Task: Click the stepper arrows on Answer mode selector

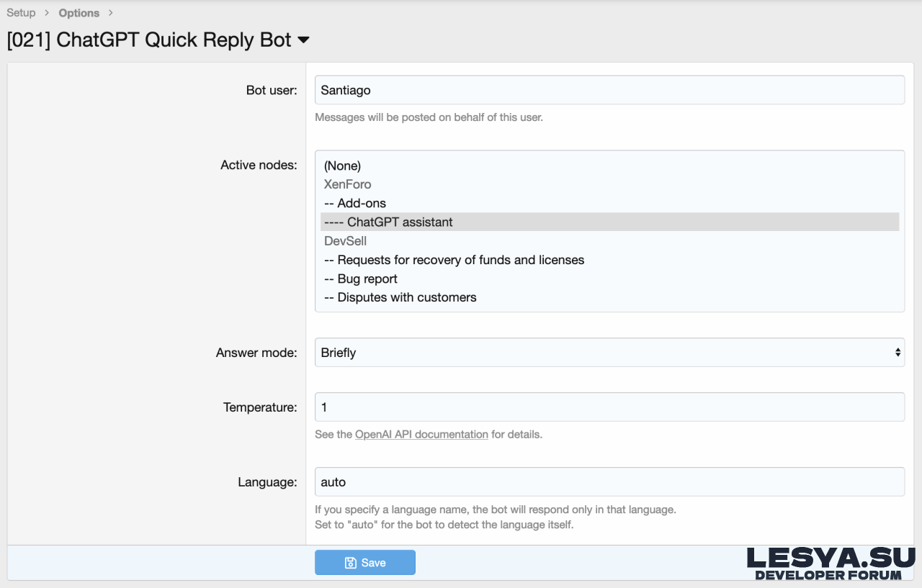Action: tap(898, 352)
